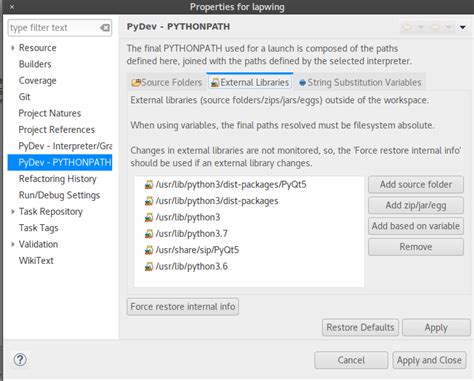Click the Cancel button
474x381 pixels.
351,360
